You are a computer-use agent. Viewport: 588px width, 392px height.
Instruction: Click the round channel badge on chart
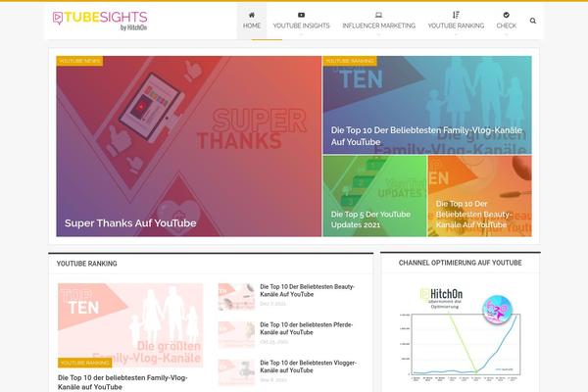click(x=497, y=311)
